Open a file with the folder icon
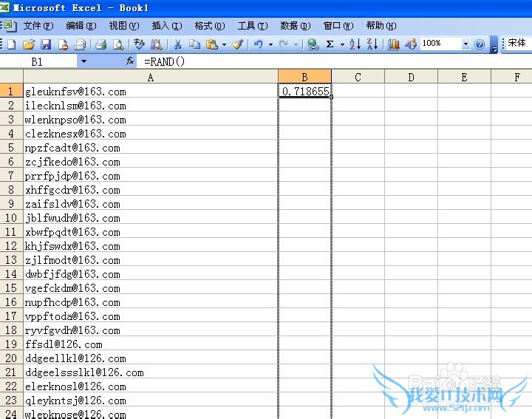The height and width of the screenshot is (419, 532). point(29,44)
